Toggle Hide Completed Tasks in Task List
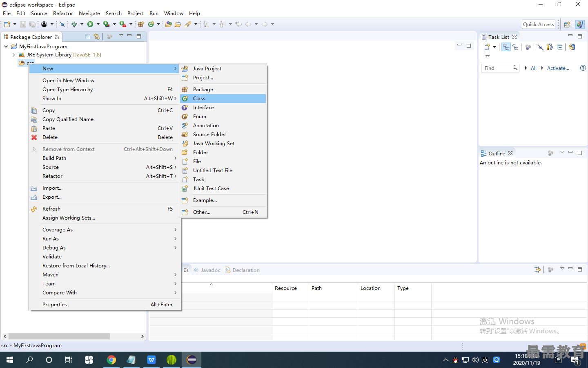Image resolution: width=588 pixels, height=368 pixels. point(541,47)
